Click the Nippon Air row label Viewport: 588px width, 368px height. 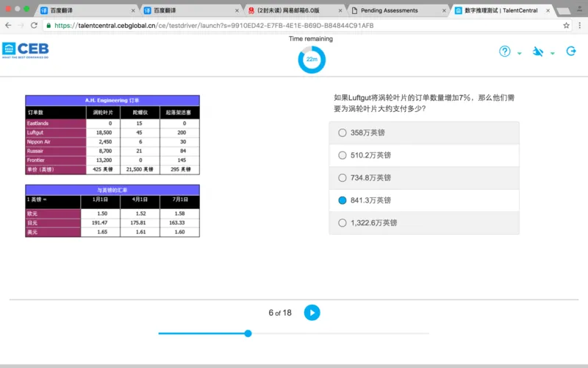pos(56,141)
